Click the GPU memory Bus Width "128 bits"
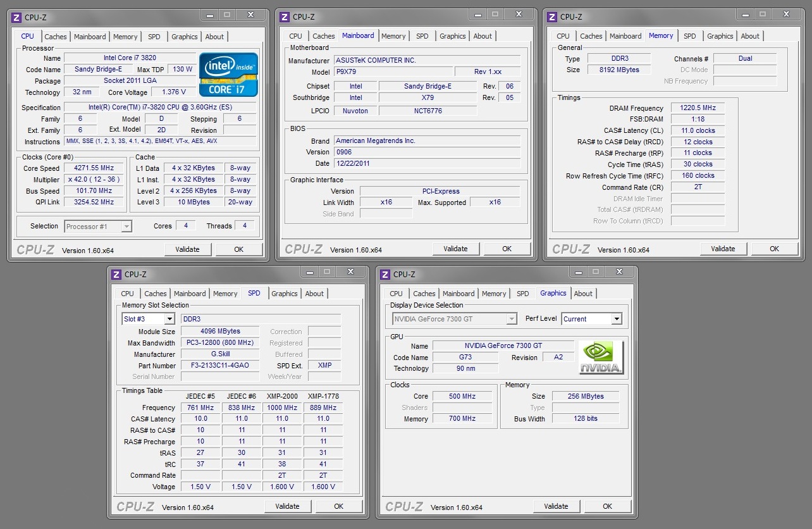 (586, 419)
